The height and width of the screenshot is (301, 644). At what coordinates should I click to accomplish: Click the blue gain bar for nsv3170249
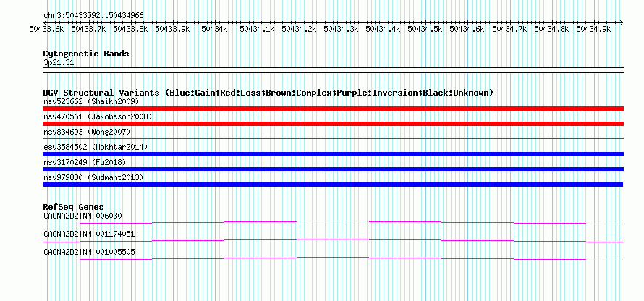tap(333, 169)
